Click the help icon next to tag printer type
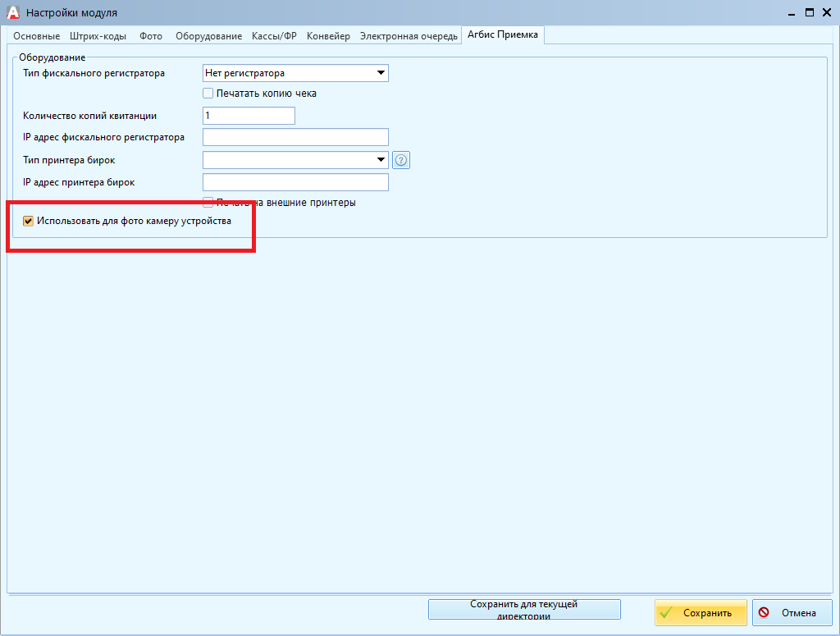840x636 pixels. (400, 160)
